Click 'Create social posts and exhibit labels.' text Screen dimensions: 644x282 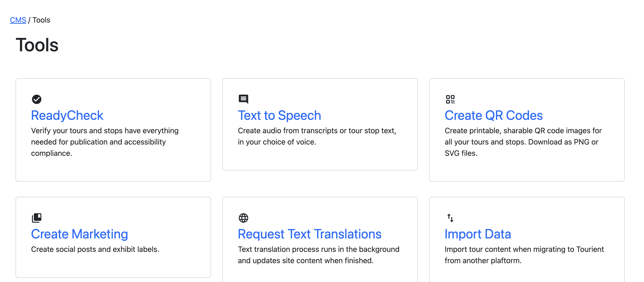click(95, 250)
